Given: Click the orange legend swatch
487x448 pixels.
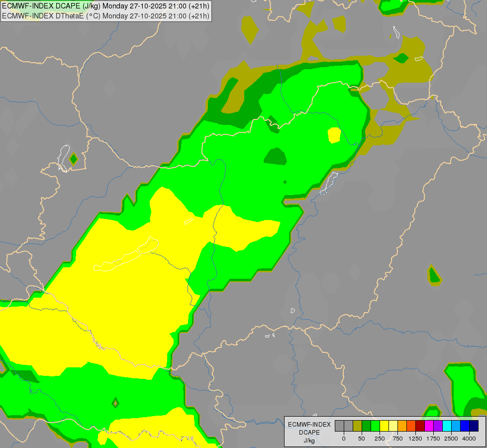Looking at the screenshot, I should click(x=402, y=426).
